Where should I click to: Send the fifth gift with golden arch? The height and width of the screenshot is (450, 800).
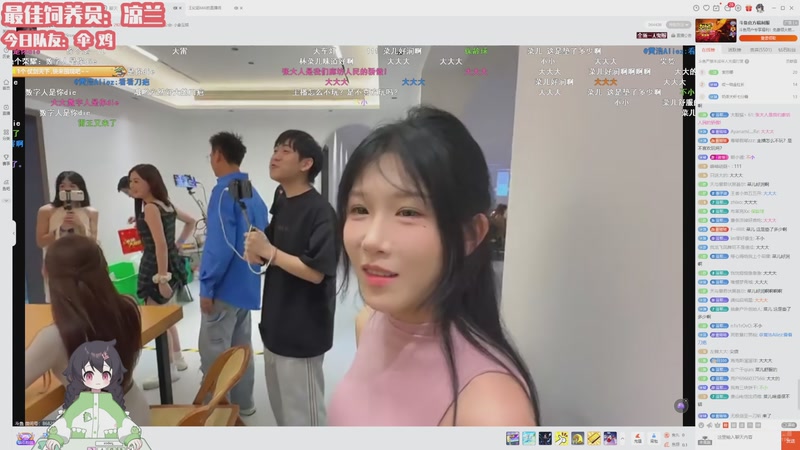[578, 438]
